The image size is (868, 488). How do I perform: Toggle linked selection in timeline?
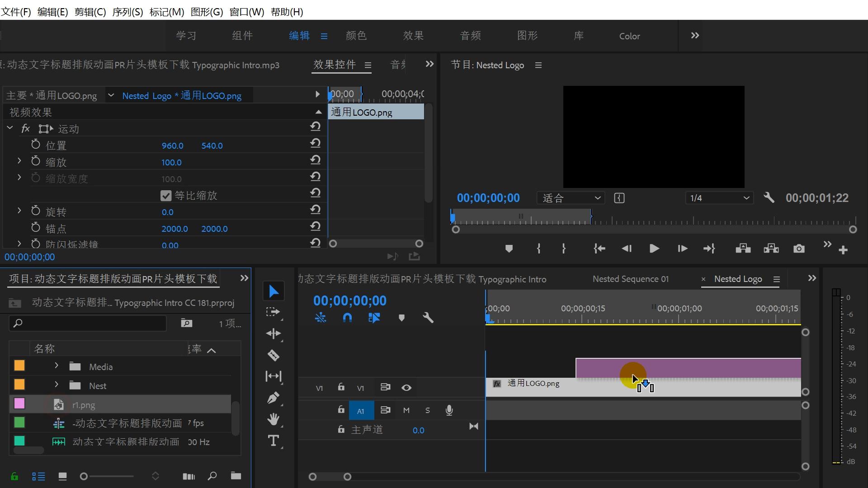[374, 318]
